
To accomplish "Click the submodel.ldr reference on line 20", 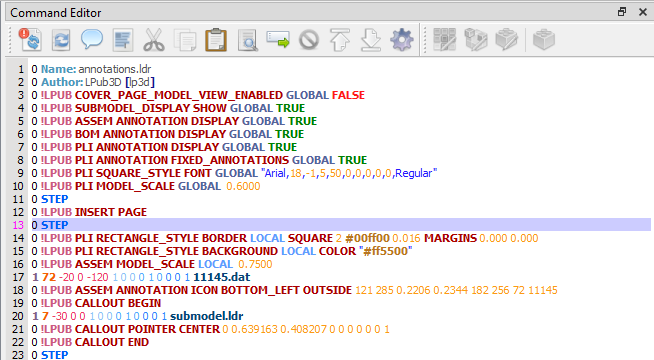I will tap(206, 316).
